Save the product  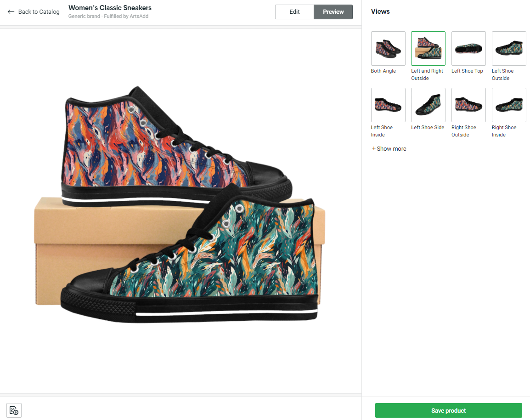click(448, 410)
